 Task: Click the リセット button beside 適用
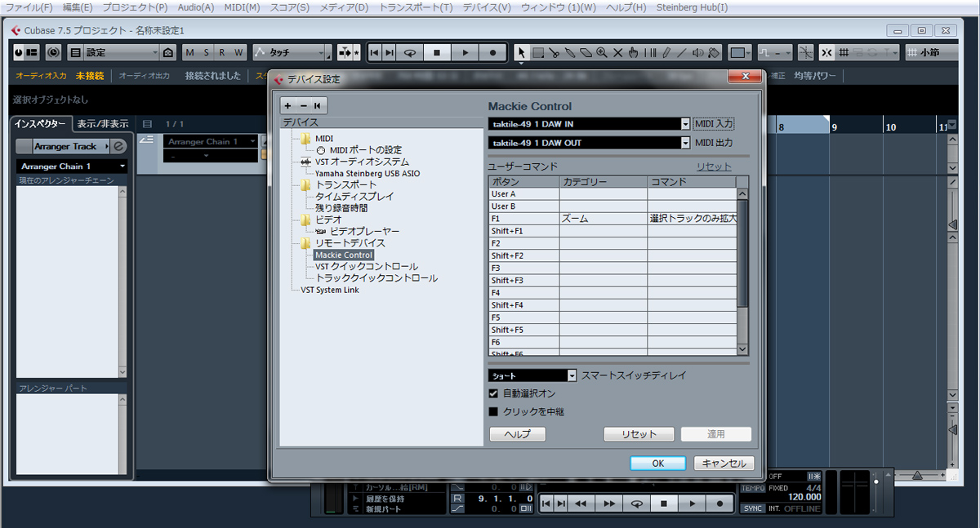click(x=639, y=434)
